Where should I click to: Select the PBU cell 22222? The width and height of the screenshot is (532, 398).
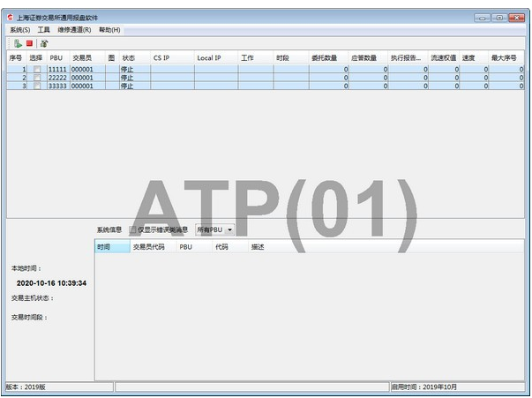(x=58, y=78)
